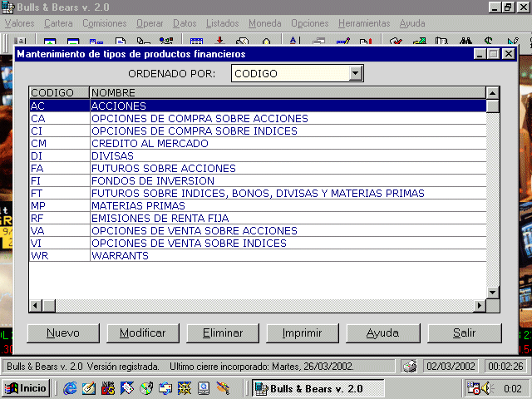The height and width of the screenshot is (399, 532).
Task: Open the Moneda menu
Action: click(265, 23)
